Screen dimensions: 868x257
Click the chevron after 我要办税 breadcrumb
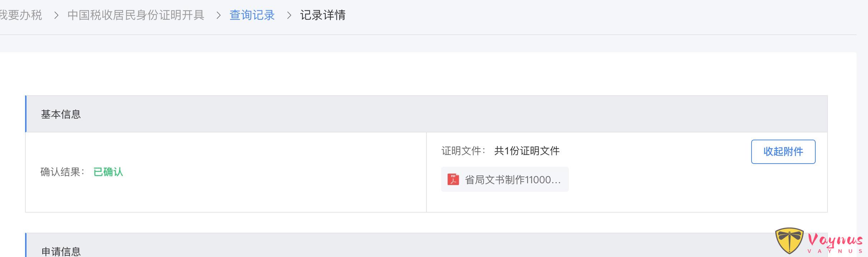(56, 15)
